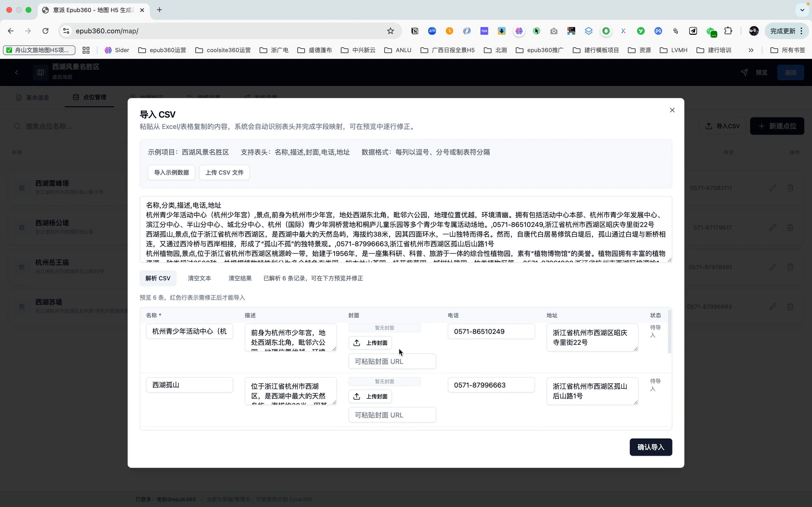This screenshot has height=507, width=812.
Task: Click the 导入CSV upload icon button
Action: [x=708, y=126]
